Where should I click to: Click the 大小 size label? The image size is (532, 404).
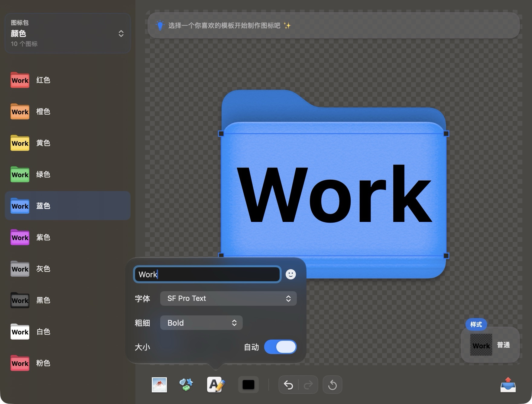pyautogui.click(x=142, y=347)
